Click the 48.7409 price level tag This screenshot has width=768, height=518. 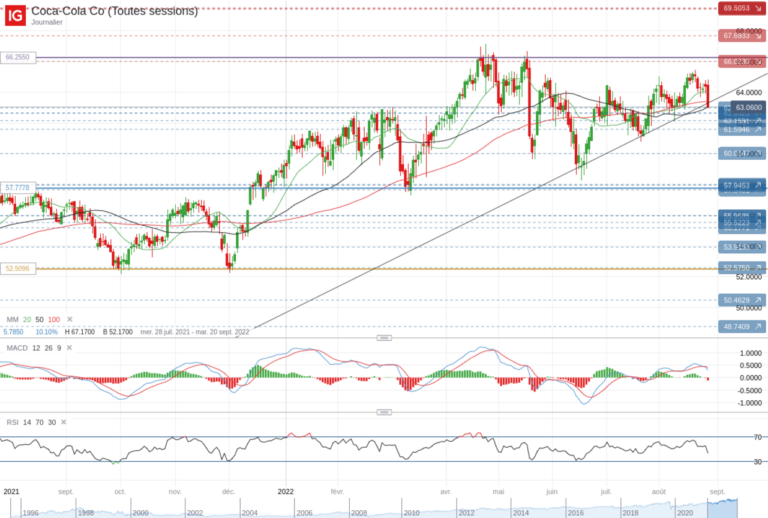(736, 327)
